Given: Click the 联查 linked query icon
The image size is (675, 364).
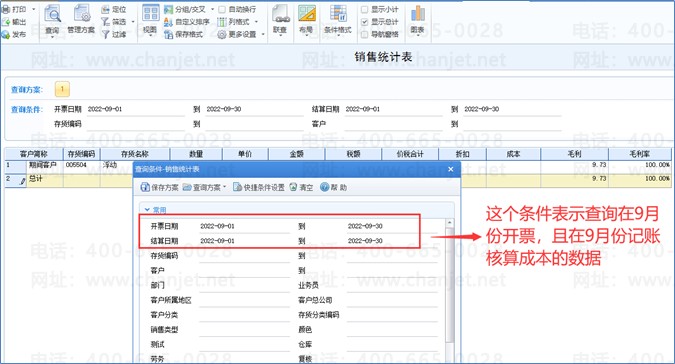Looking at the screenshot, I should [280, 14].
